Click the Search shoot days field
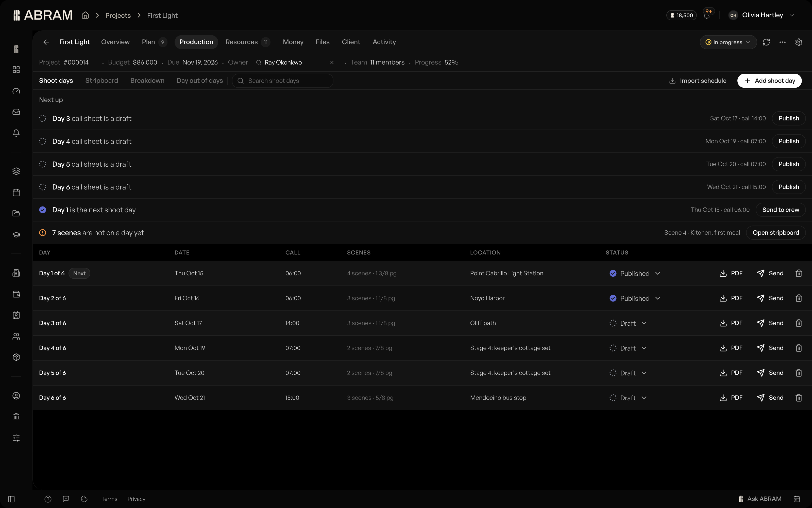This screenshot has height=508, width=812. click(282, 81)
